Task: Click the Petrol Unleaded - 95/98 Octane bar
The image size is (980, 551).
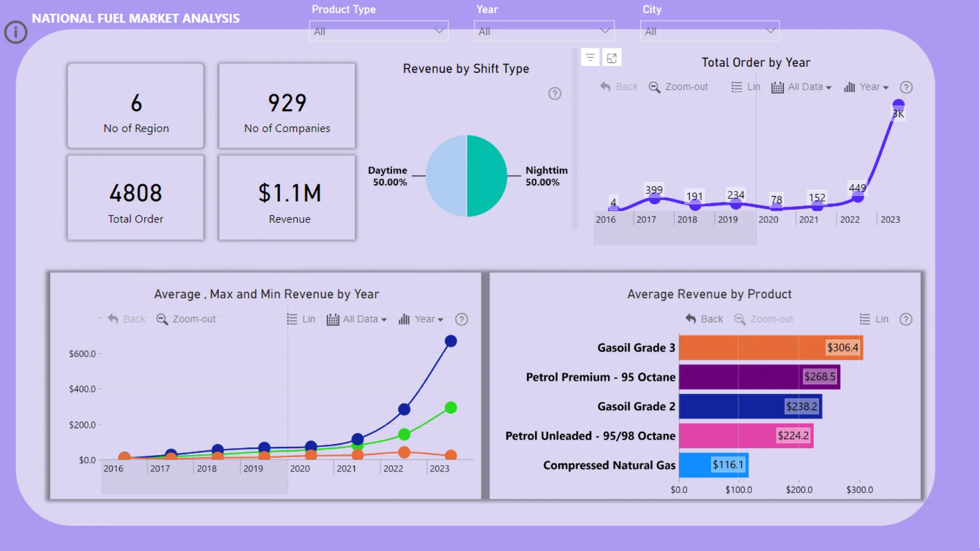Action: [746, 436]
